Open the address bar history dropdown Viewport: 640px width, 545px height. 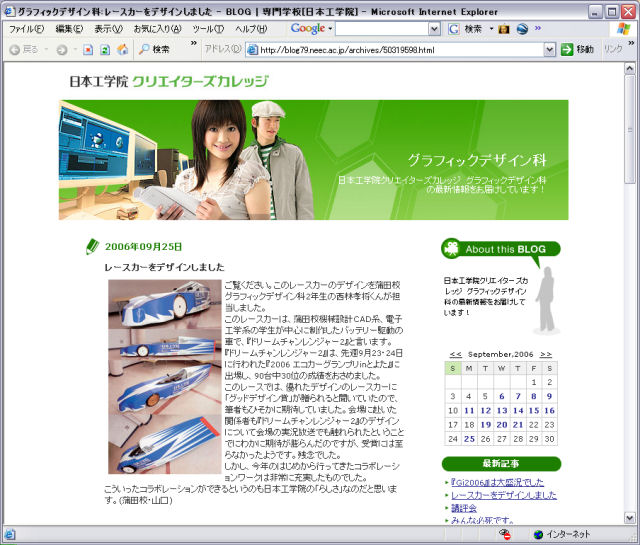point(549,50)
